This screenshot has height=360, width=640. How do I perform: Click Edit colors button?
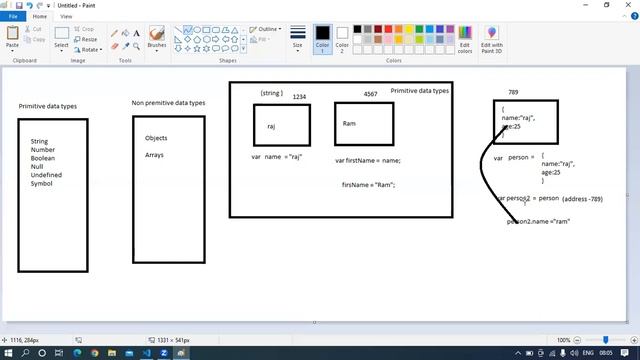465,39
